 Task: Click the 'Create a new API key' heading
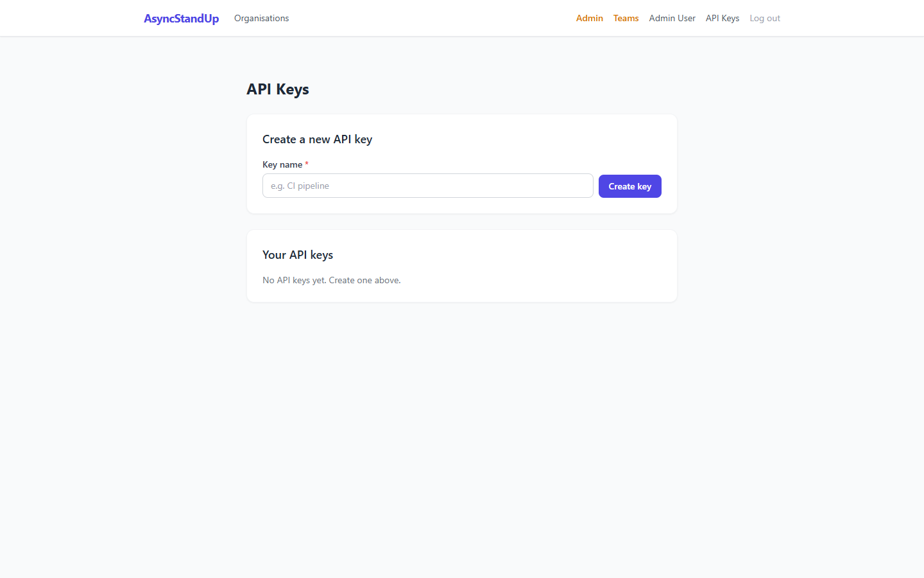(317, 139)
